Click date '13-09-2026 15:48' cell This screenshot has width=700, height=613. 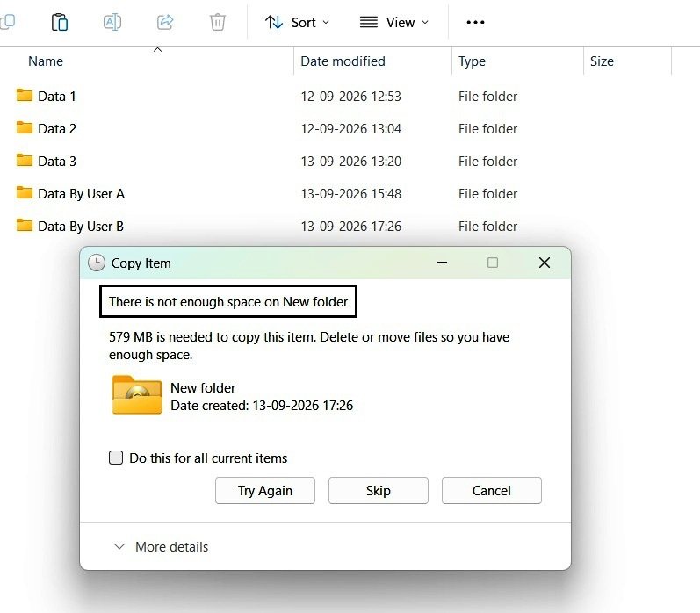[351, 194]
